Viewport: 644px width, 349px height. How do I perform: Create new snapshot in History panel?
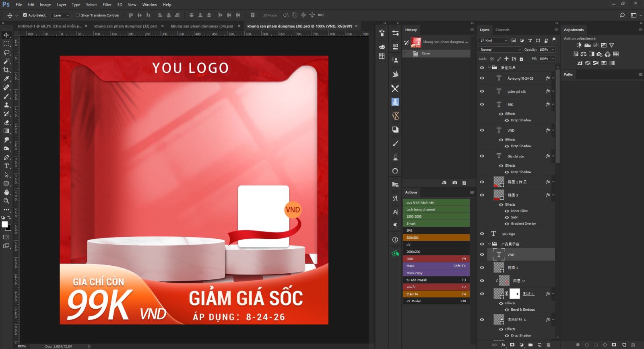(454, 183)
